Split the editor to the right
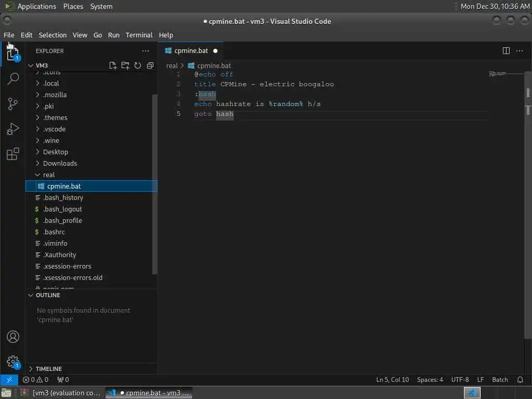The height and width of the screenshot is (399, 532). tap(506, 51)
